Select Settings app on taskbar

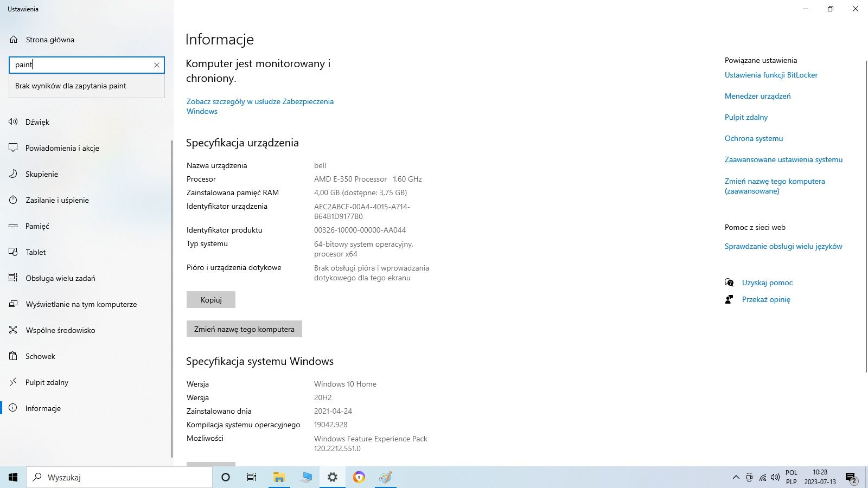coord(333,477)
